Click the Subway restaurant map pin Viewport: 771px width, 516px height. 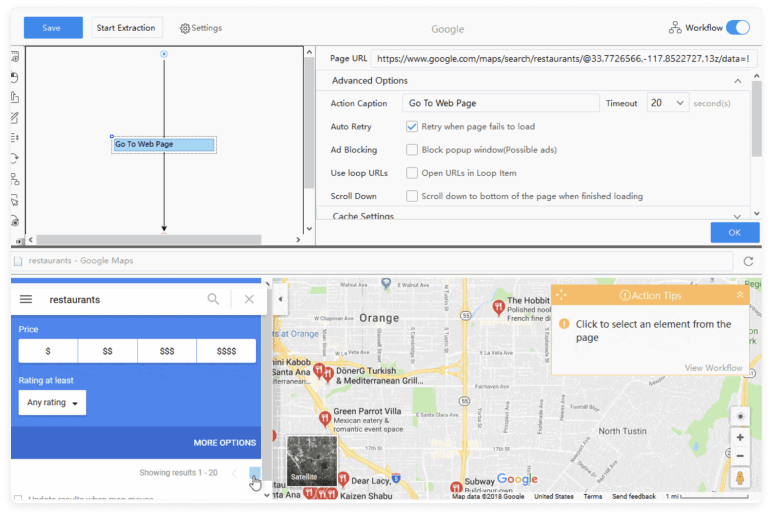456,487
